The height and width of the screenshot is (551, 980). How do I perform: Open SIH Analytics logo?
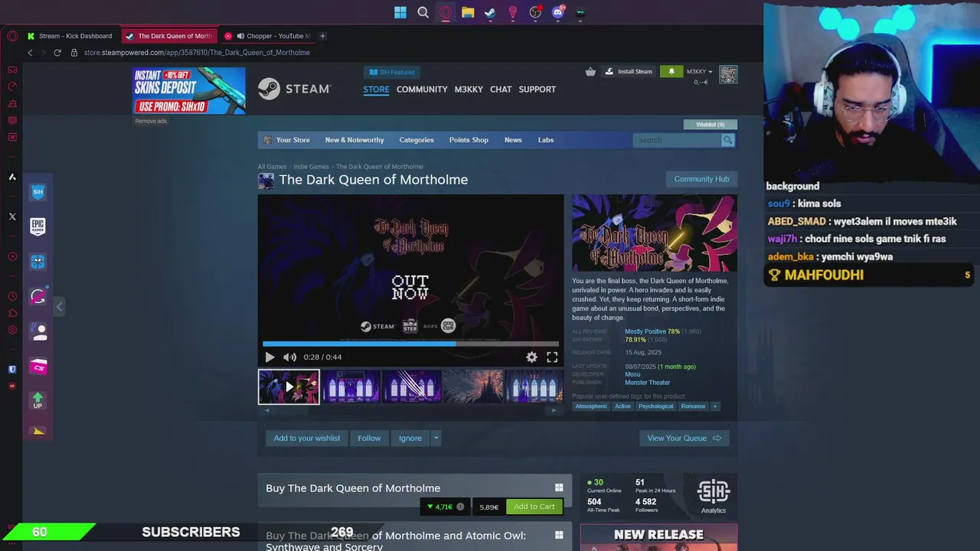(714, 497)
